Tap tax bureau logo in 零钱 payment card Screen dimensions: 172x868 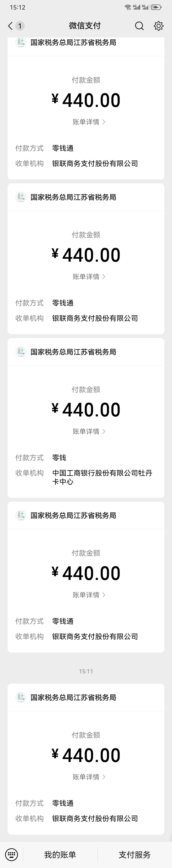(x=21, y=352)
